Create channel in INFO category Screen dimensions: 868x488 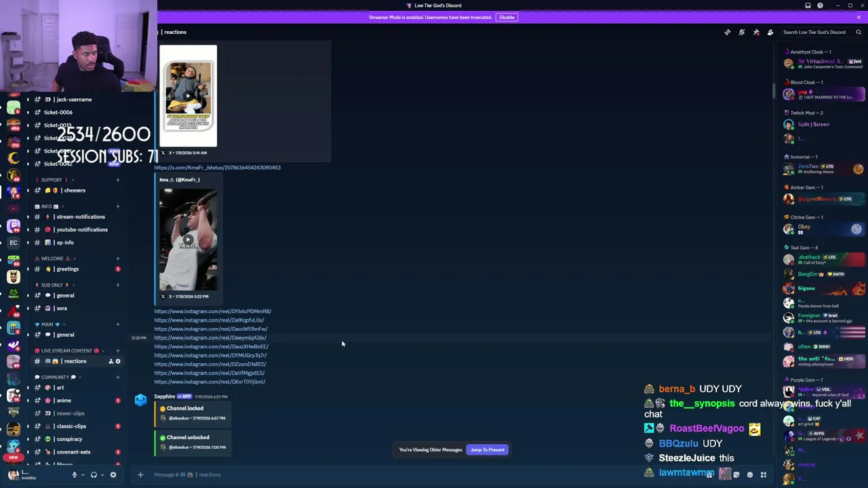tap(117, 206)
